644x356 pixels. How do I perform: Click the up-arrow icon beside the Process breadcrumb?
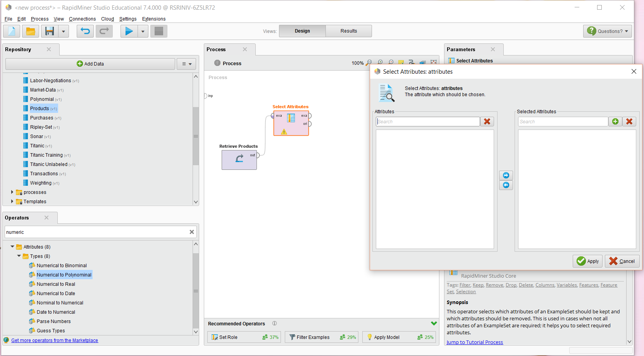pyautogui.click(x=217, y=63)
